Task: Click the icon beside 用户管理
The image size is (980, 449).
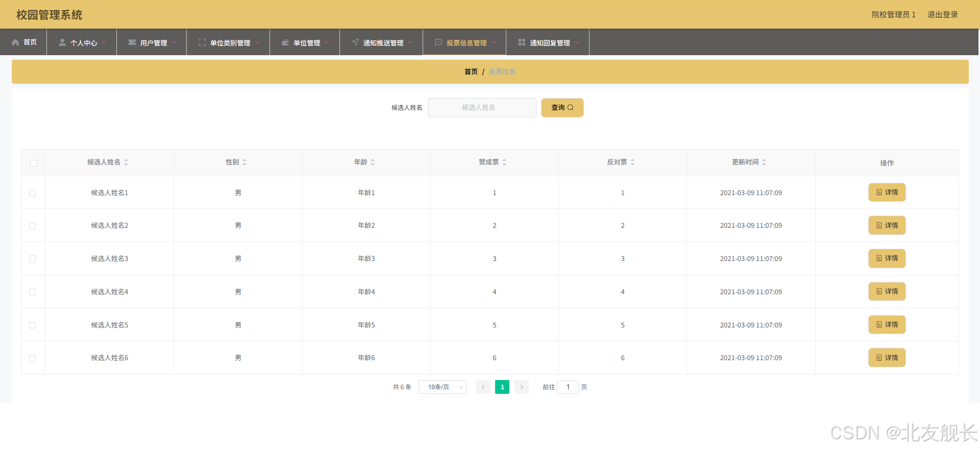Action: coord(132,42)
